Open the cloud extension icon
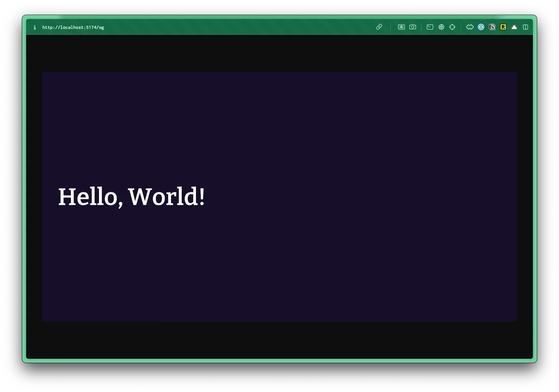 pyautogui.click(x=514, y=27)
